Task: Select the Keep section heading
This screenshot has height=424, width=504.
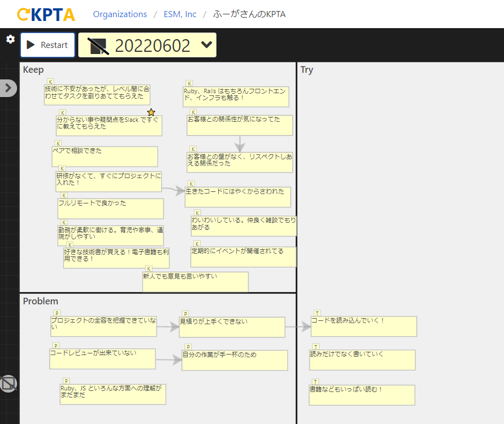Action: coord(34,70)
